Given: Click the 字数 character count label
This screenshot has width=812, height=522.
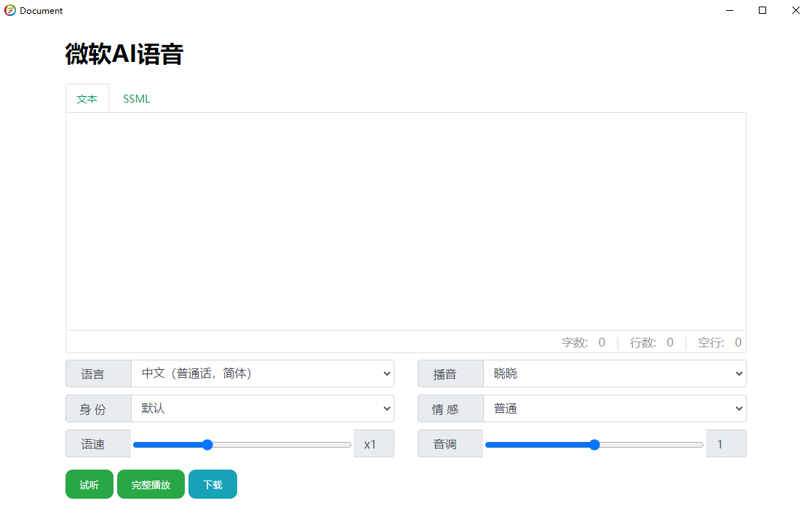Looking at the screenshot, I should 575,343.
